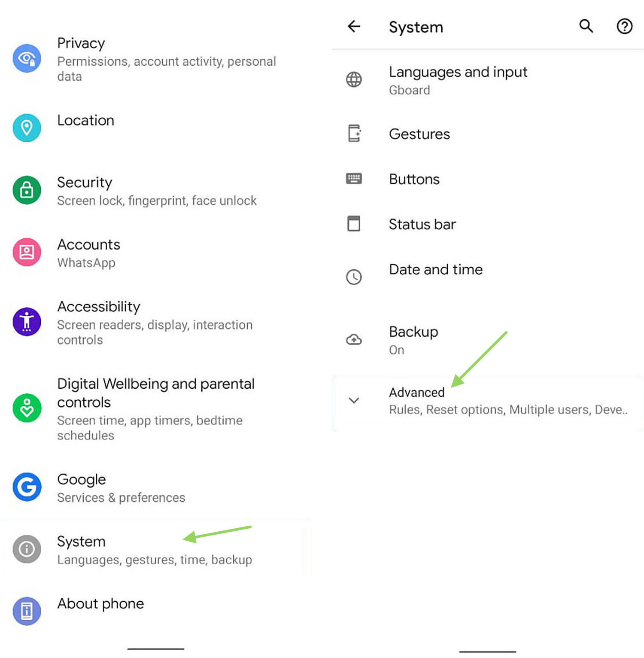
Task: Select the Buttons settings entry
Action: (488, 179)
